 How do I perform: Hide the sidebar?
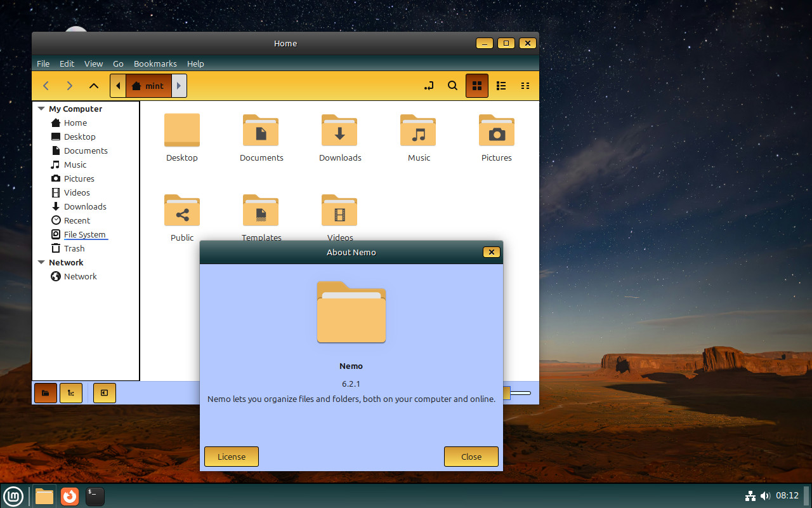(105, 393)
